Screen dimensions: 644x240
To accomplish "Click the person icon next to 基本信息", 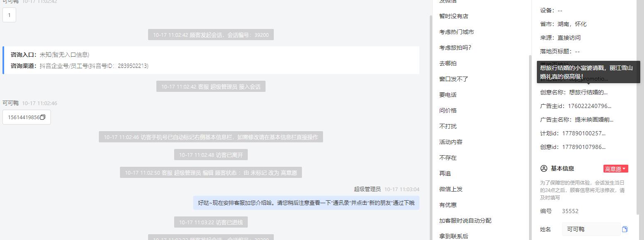I will click(x=544, y=168).
